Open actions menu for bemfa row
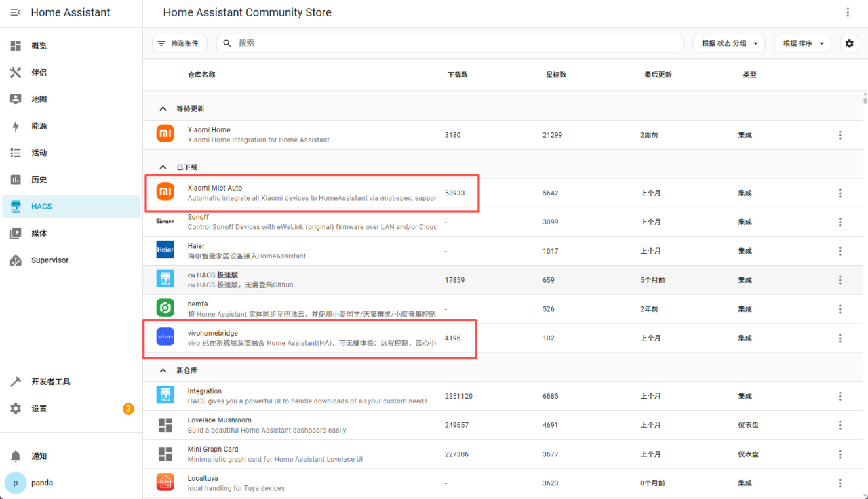 (840, 309)
